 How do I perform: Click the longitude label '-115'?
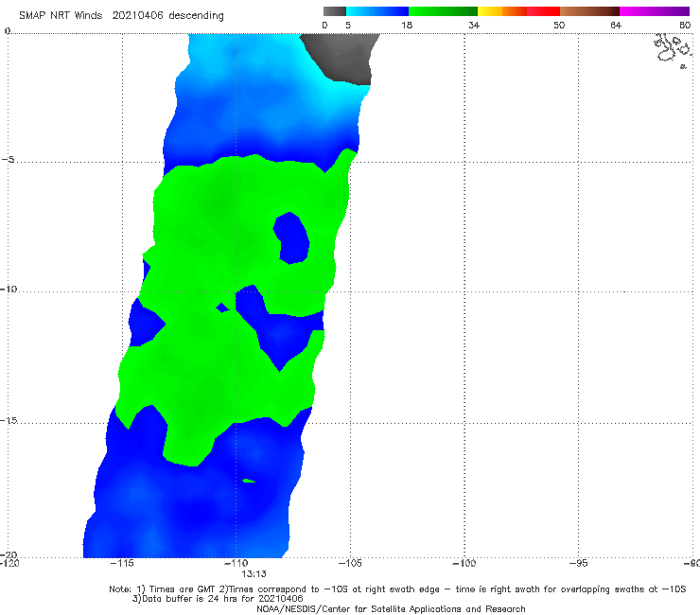[x=122, y=563]
